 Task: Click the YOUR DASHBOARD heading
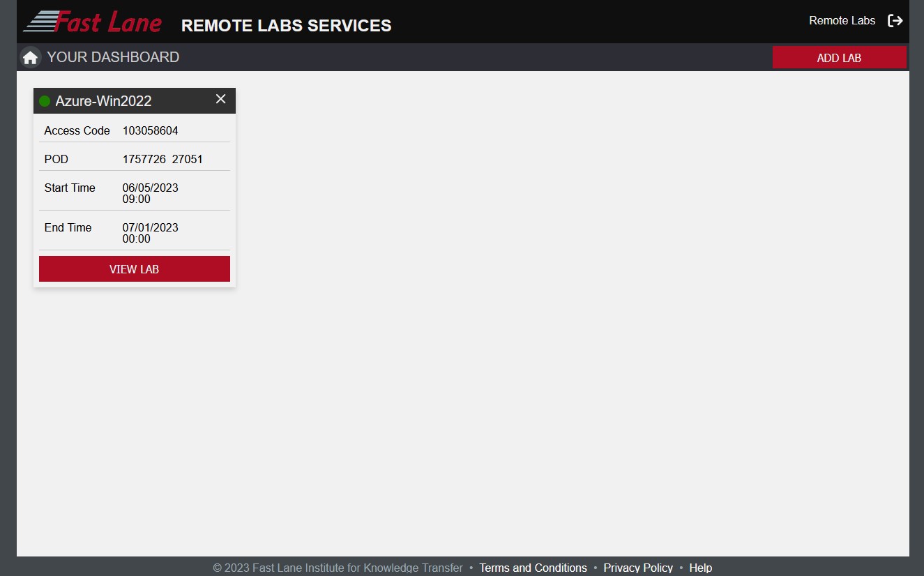(x=113, y=57)
